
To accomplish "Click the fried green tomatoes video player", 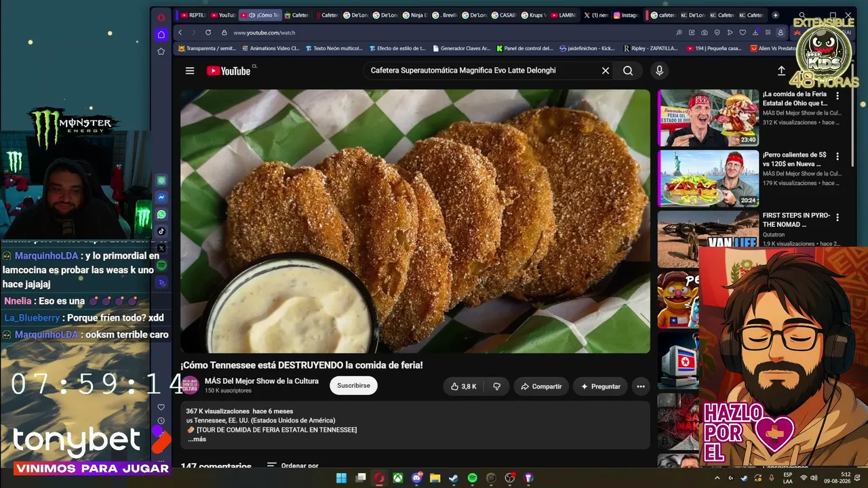I will pyautogui.click(x=415, y=221).
